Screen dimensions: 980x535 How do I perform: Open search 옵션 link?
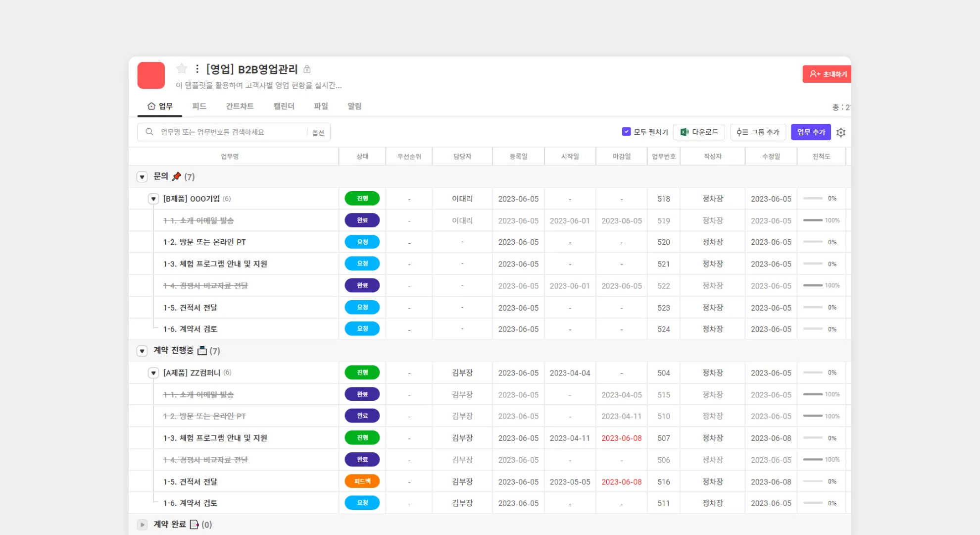[318, 133]
